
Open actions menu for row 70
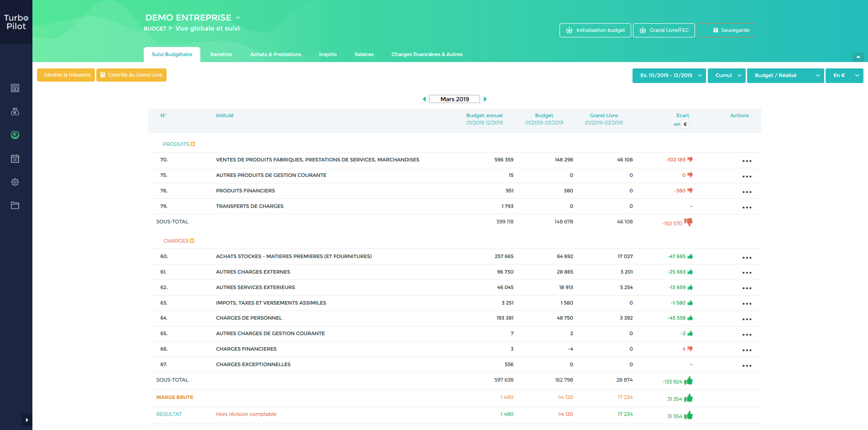(747, 161)
